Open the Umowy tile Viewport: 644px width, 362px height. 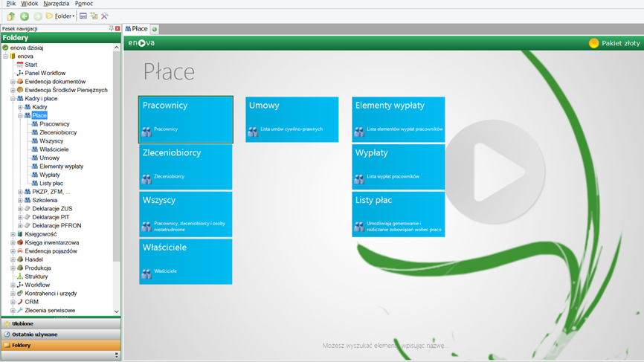[292, 120]
